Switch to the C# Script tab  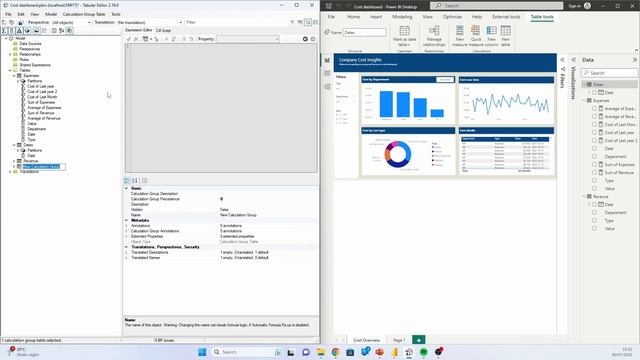[163, 31]
